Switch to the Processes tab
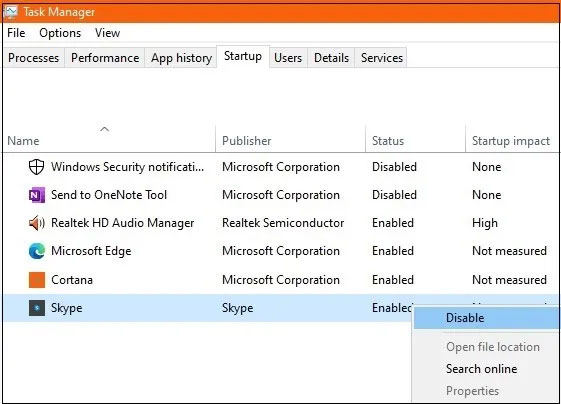Image resolution: width=561 pixels, height=404 pixels. click(33, 58)
